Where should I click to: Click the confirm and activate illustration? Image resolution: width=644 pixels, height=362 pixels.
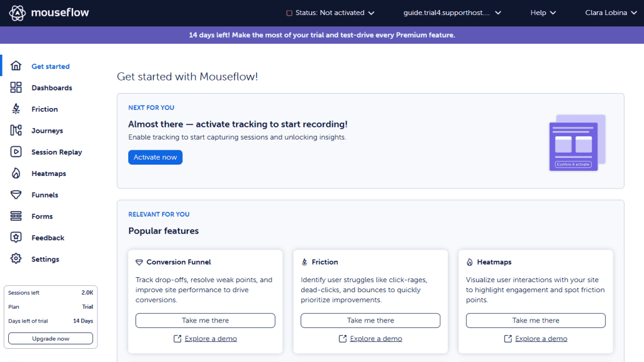pos(577,143)
